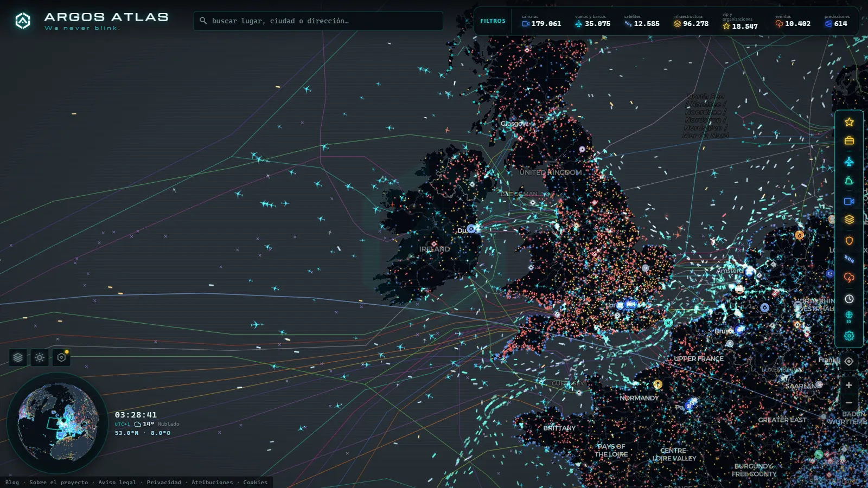The width and height of the screenshot is (868, 488).
Task: Click the yellow layers icon in right sidebar
Action: pyautogui.click(x=849, y=220)
